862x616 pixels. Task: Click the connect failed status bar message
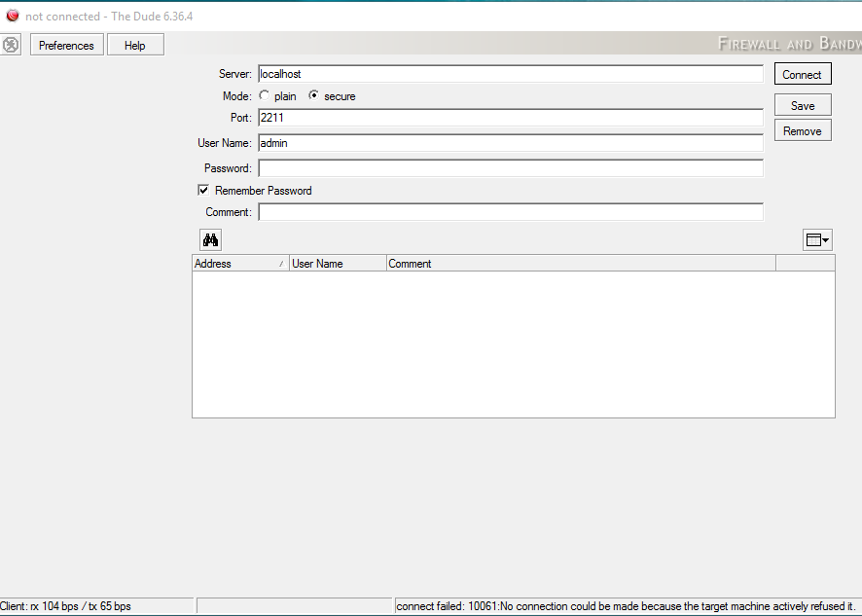[625, 606]
